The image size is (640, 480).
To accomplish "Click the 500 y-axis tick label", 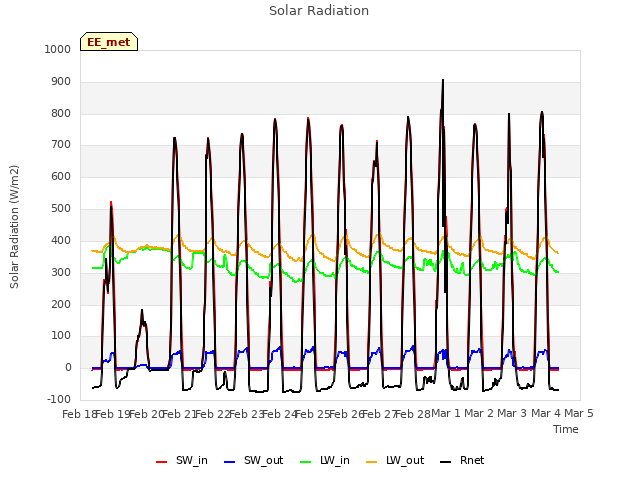I will pos(61,208).
